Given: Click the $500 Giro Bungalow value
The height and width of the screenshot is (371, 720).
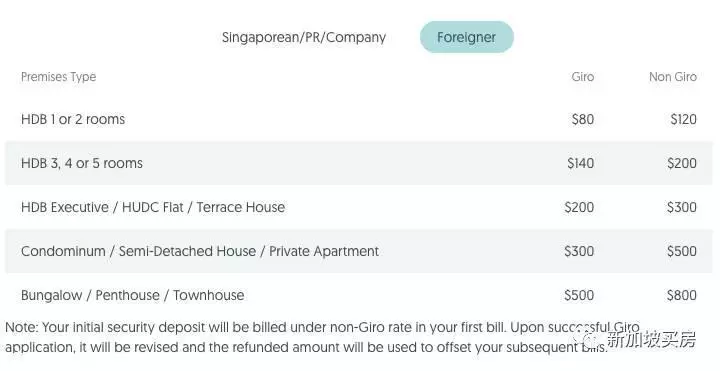Looking at the screenshot, I should 579,295.
